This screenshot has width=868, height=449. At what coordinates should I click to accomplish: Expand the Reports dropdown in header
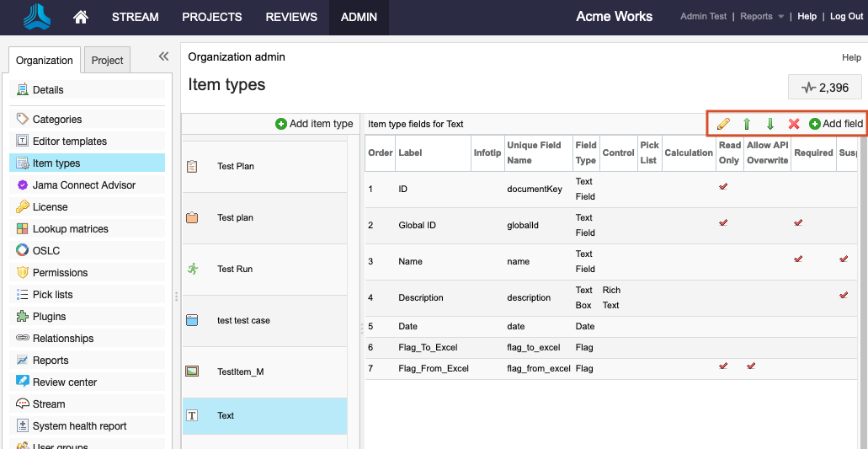762,16
